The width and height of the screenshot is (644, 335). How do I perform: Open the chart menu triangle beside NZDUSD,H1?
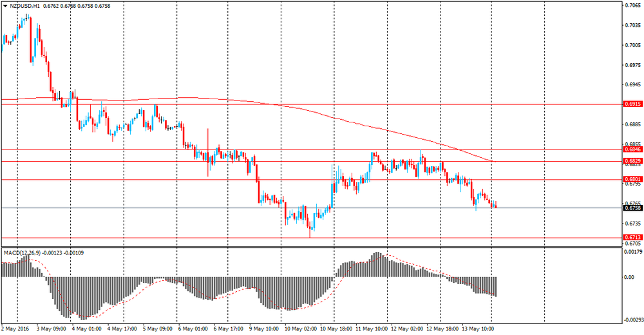click(x=5, y=6)
